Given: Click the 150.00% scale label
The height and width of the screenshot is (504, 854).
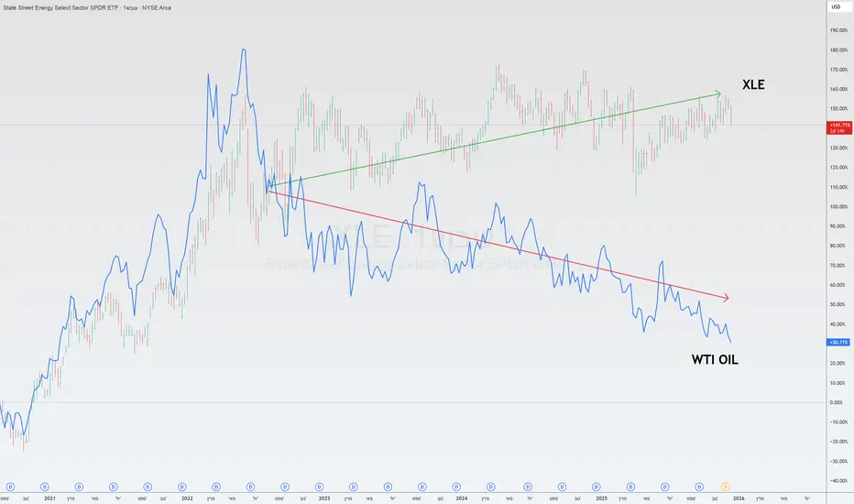Looking at the screenshot, I should pos(838,109).
